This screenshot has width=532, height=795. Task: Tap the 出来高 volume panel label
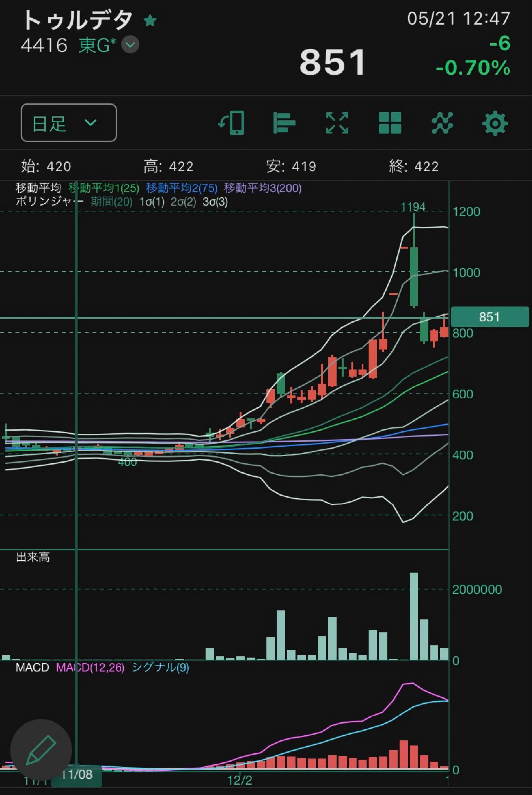(x=33, y=557)
